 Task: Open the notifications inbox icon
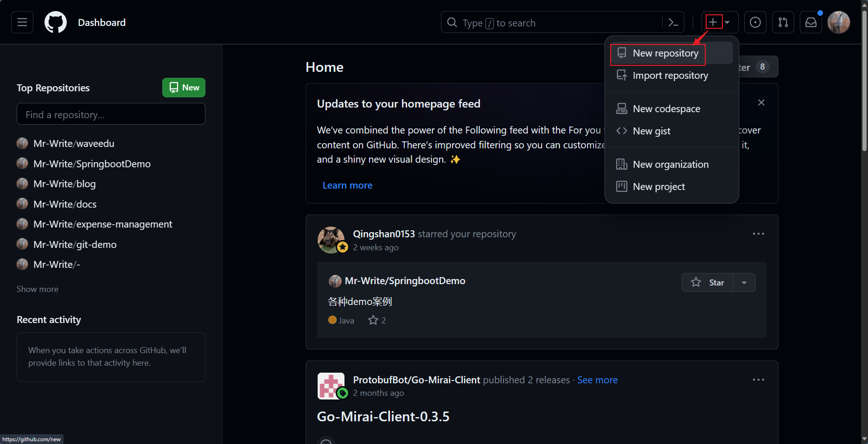point(811,22)
